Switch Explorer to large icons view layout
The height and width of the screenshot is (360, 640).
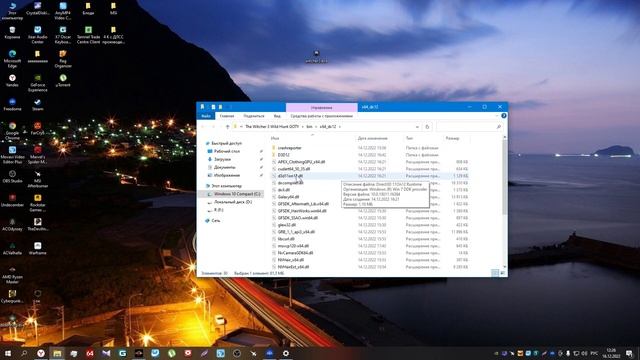tap(502, 273)
